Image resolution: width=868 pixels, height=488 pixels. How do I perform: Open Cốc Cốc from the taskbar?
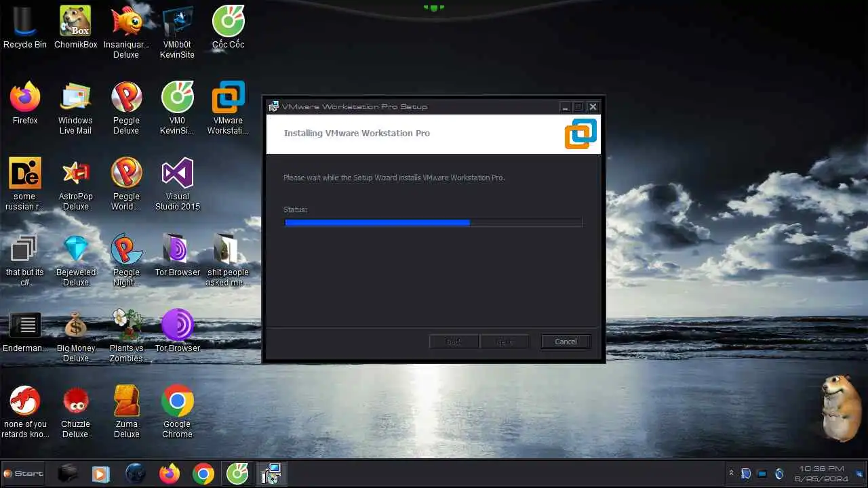(237, 474)
